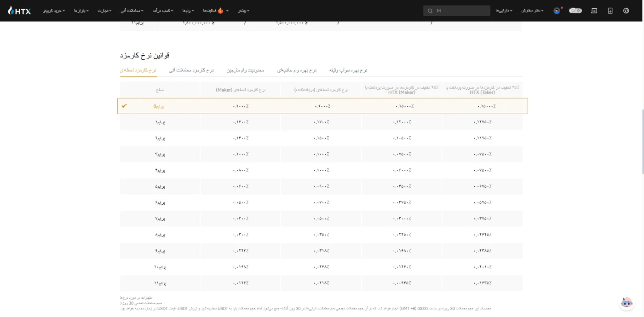Click the پرایم۱ level label
The height and width of the screenshot is (317, 644).
coord(160,122)
